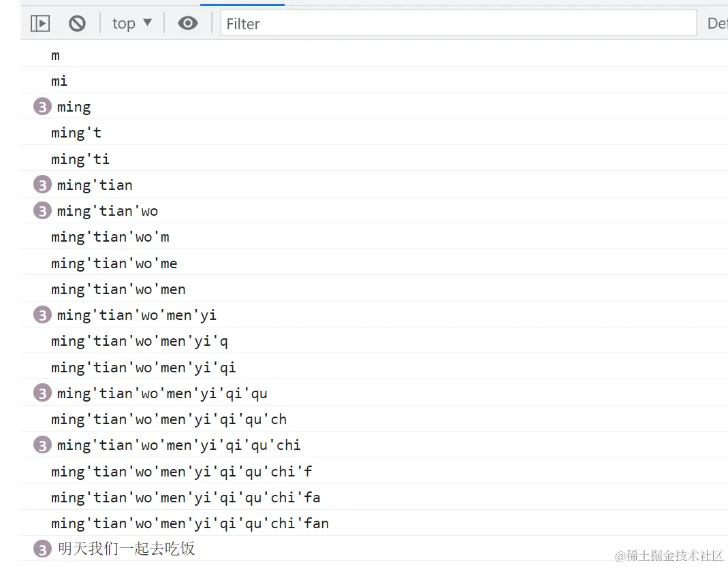Select the console log line "mi"
The width and height of the screenshot is (728, 567).
(59, 81)
